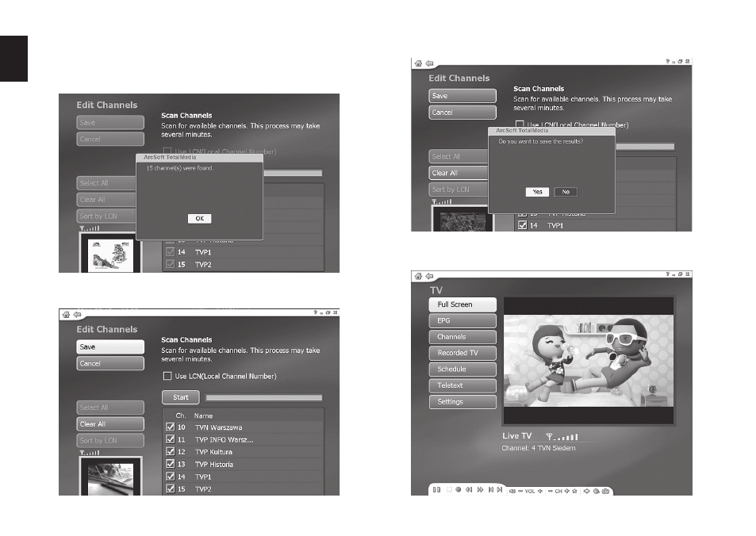Click the TV toolbar icon left of the camera
The image size is (756, 536).
tap(597, 491)
